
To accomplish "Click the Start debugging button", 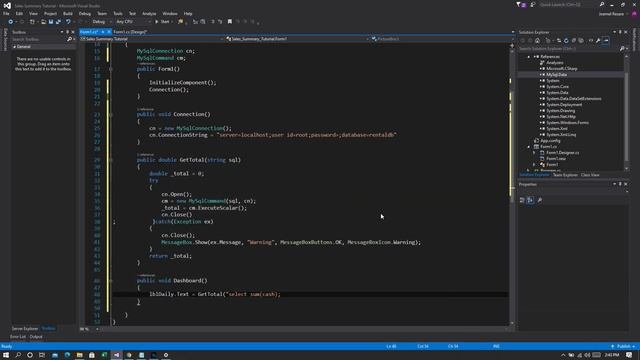I will 162,22.
